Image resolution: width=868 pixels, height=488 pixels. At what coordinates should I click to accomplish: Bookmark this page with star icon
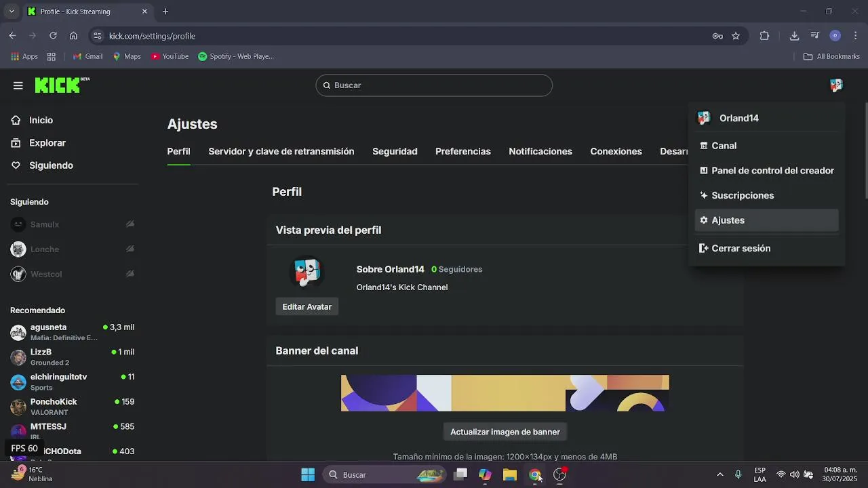736,36
